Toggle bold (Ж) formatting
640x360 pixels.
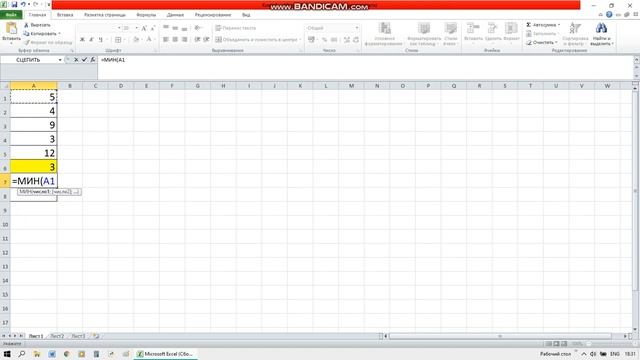[82, 40]
